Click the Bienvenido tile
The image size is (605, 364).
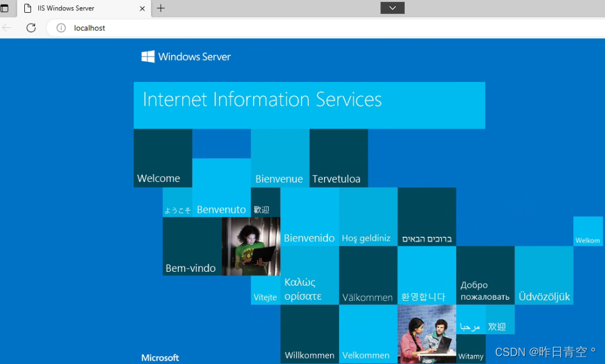(309, 217)
